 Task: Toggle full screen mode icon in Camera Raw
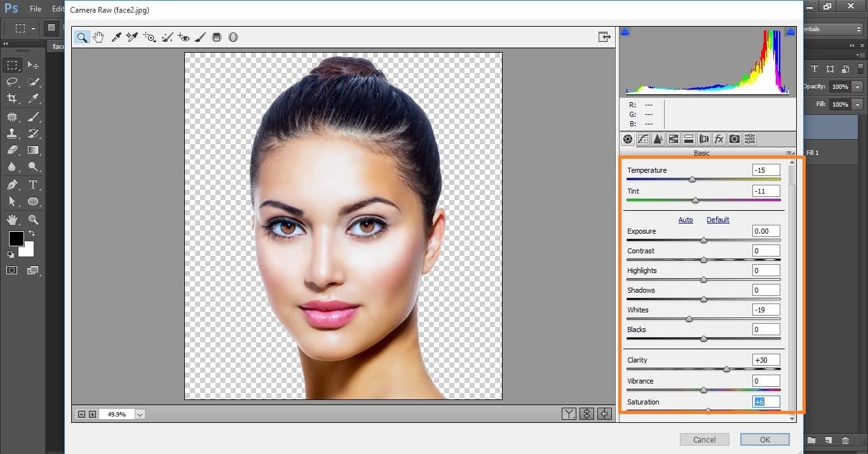click(604, 37)
